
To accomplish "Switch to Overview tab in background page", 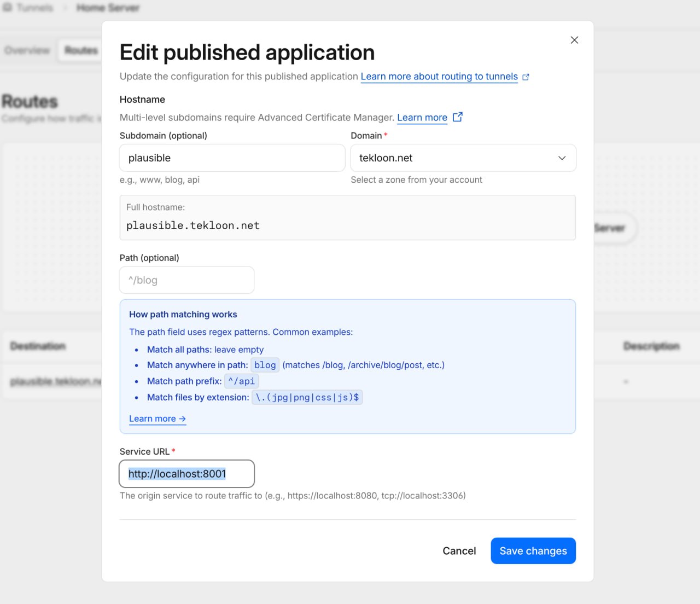I will [27, 50].
